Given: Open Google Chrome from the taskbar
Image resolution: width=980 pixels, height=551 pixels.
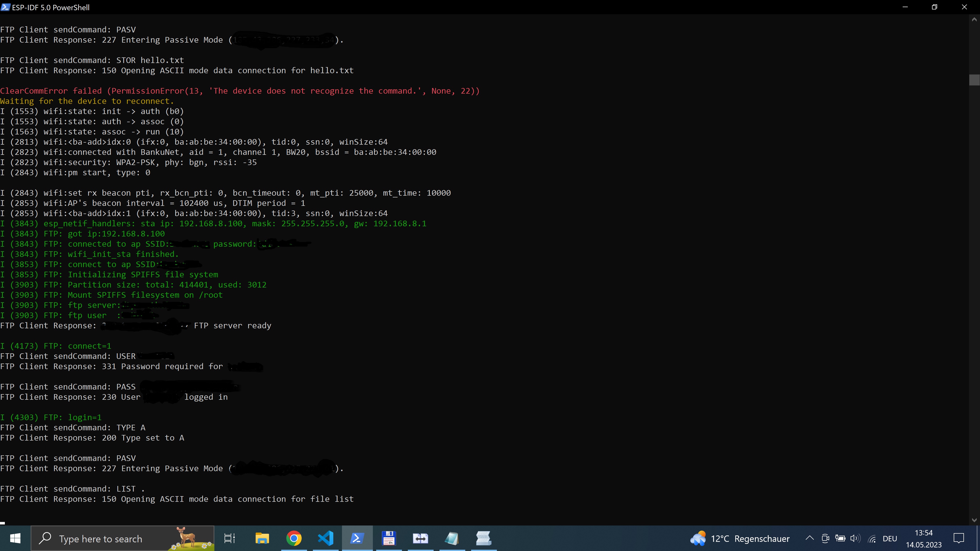Looking at the screenshot, I should [294, 539].
